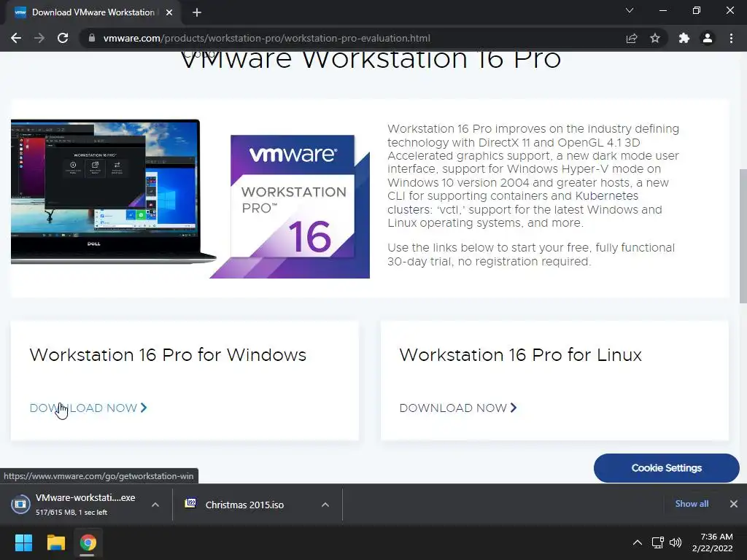Show hidden system tray icons

638,542
